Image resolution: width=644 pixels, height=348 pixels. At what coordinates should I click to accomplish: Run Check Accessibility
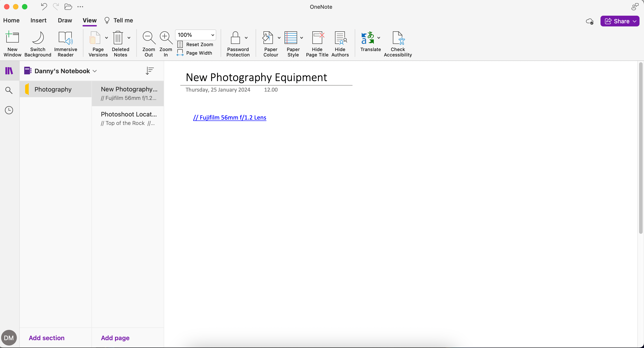[x=398, y=44]
